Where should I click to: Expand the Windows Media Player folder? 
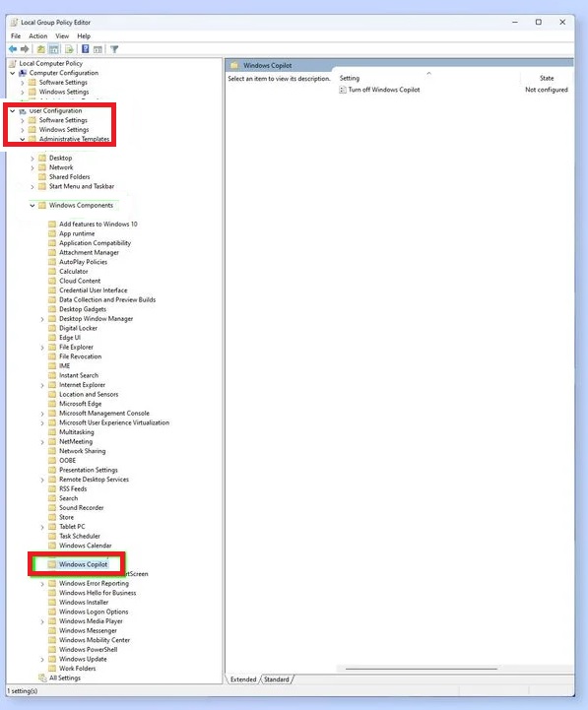click(42, 621)
